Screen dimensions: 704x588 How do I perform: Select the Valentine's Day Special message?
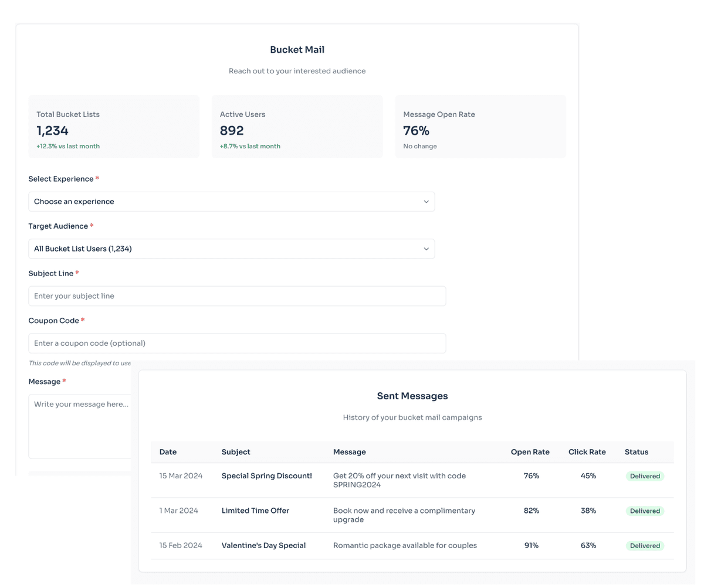(x=263, y=546)
